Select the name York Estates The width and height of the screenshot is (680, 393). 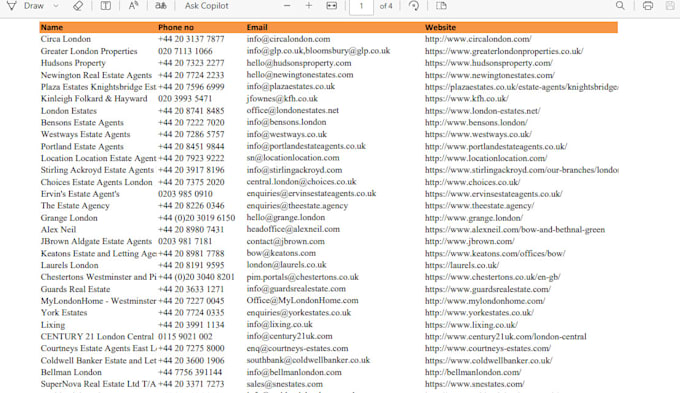(64, 313)
